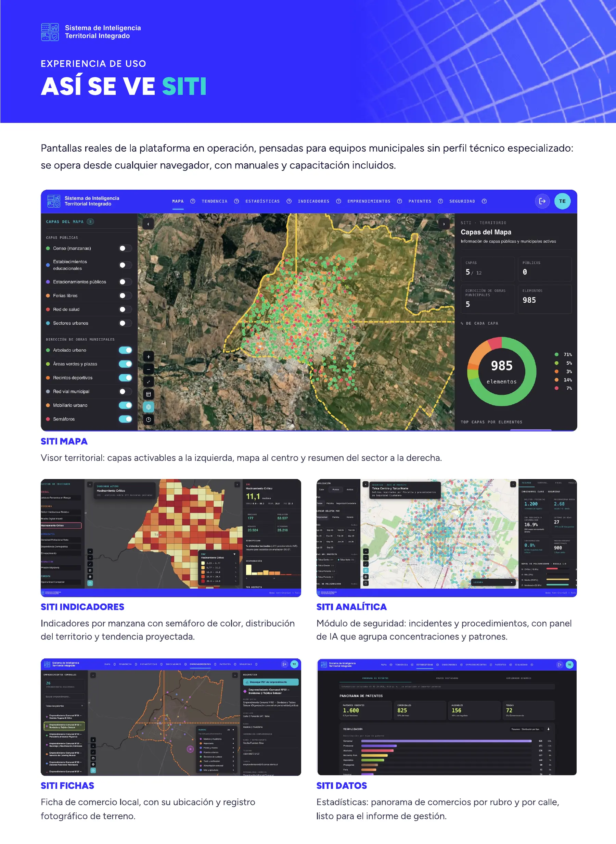616x844 pixels.
Task: Select 'Hacinamiento Crítico' indicator in SITI Indicadores list
Action: pos(61,526)
